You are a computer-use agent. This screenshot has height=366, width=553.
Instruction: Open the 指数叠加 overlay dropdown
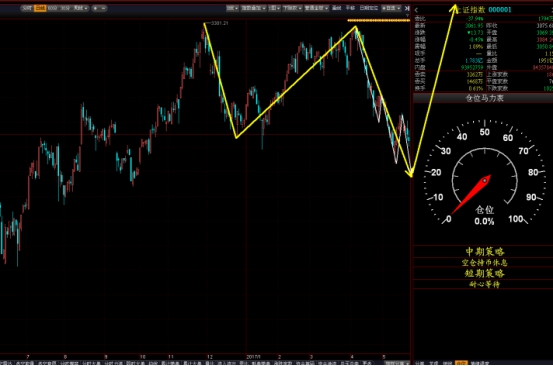(254, 8)
